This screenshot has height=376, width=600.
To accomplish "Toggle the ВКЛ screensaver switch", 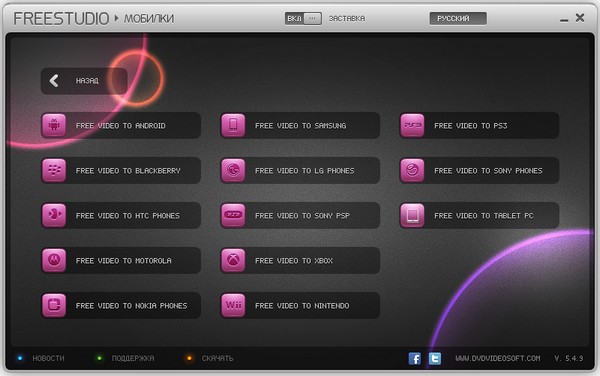I will coord(303,18).
